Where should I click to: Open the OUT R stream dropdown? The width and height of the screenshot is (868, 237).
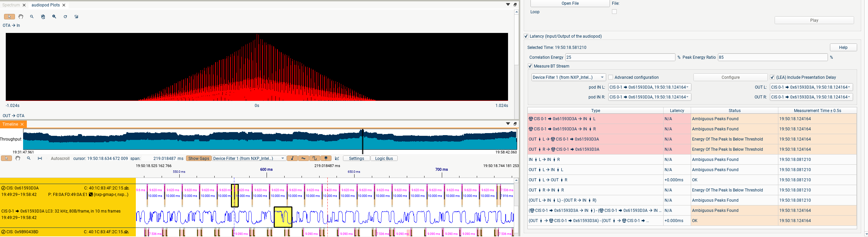[811, 97]
